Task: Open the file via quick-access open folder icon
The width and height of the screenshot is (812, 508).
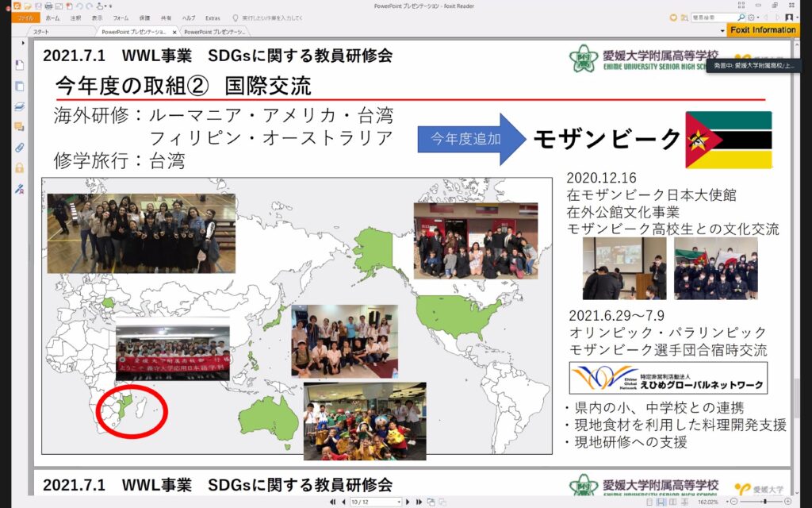Action: [x=28, y=6]
